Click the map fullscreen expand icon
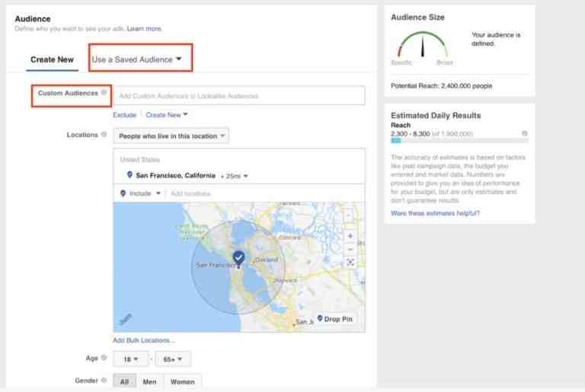The height and width of the screenshot is (392, 585). tap(350, 262)
